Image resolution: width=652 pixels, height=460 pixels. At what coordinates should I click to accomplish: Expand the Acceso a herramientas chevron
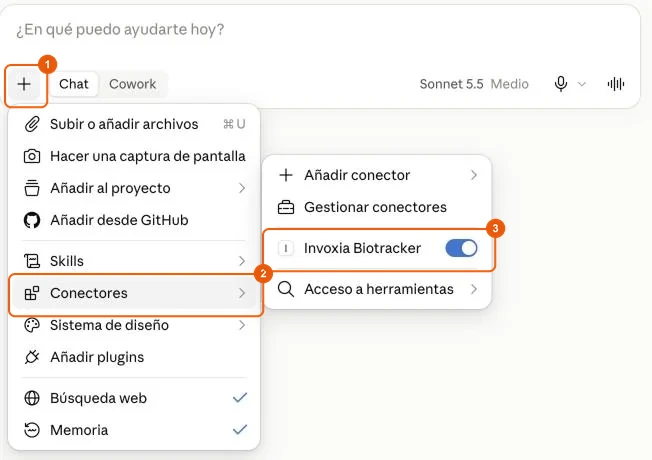point(474,289)
